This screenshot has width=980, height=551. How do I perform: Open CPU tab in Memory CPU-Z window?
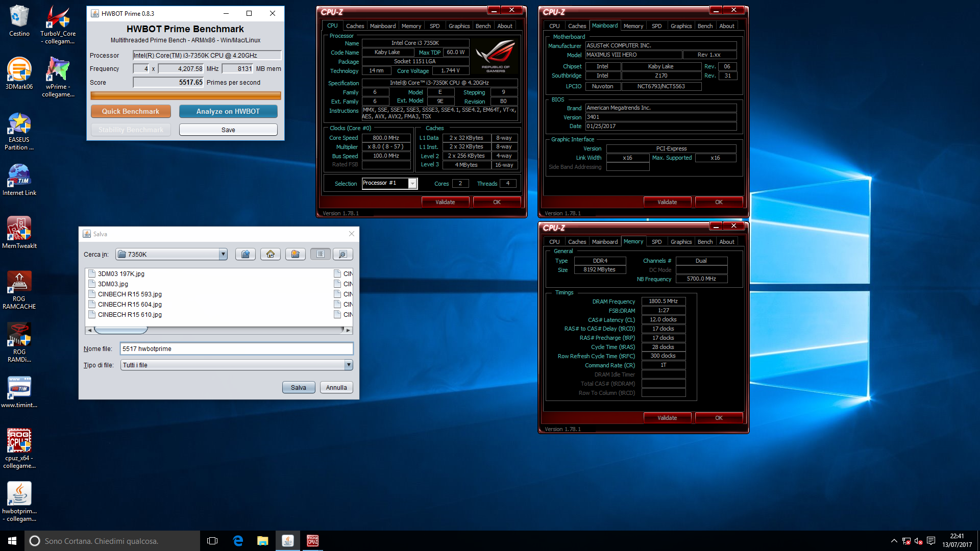pyautogui.click(x=554, y=242)
